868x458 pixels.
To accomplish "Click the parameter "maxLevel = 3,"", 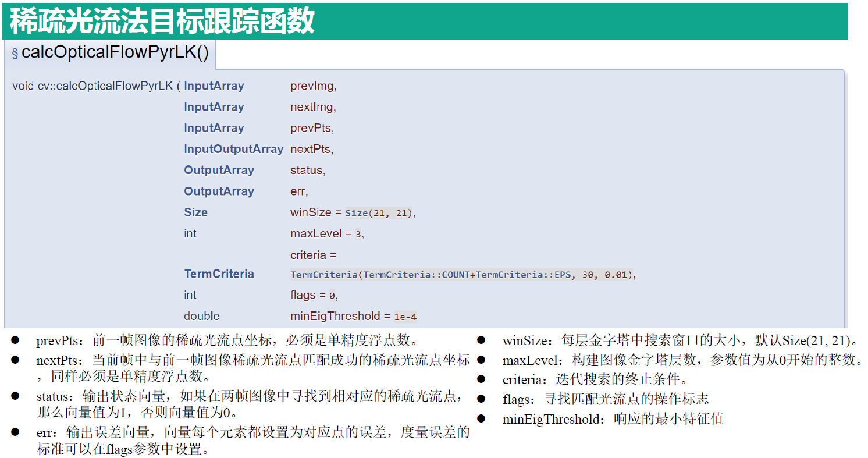I will (328, 233).
